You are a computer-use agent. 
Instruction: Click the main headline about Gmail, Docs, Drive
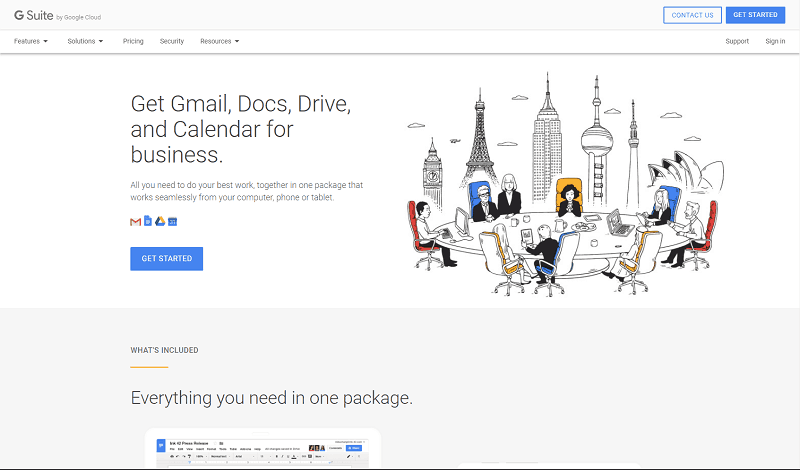[241, 129]
